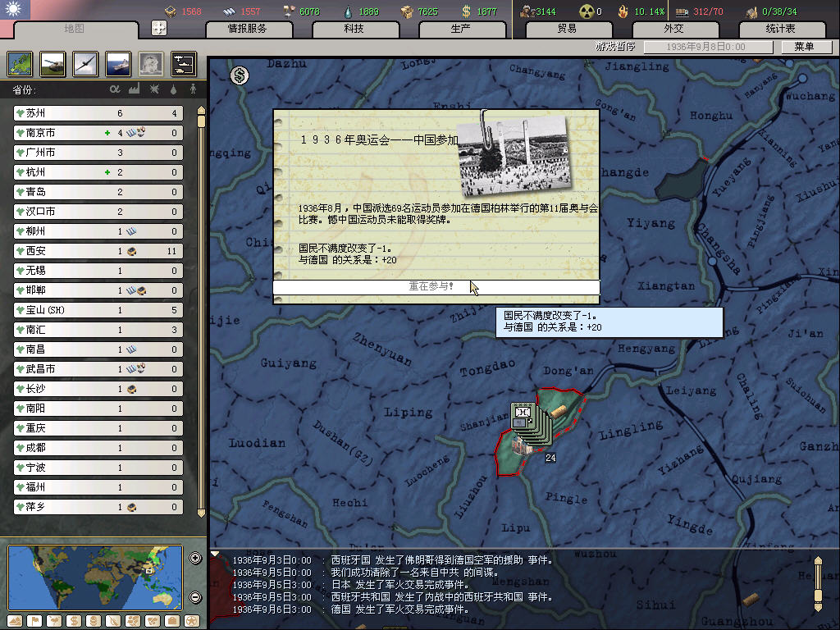The width and height of the screenshot is (840, 630).
Task: Switch to supply map mode coin stack icon
Action: coord(94,621)
